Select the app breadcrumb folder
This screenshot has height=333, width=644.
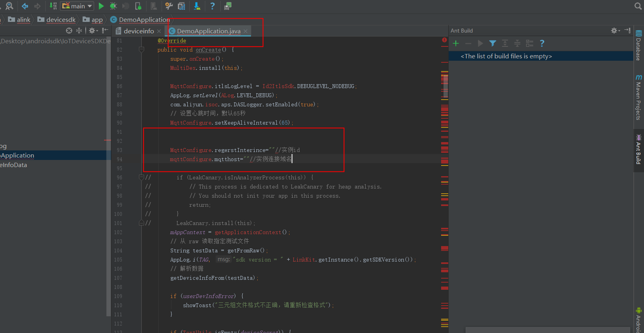[93, 19]
